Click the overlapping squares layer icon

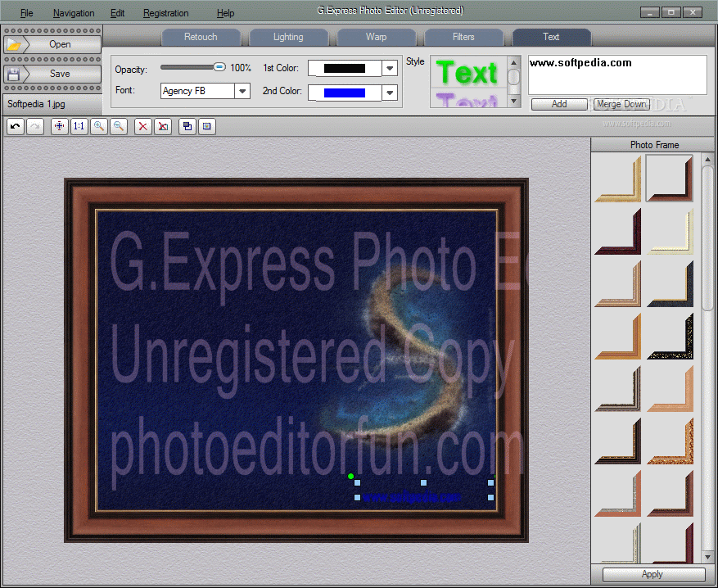pyautogui.click(x=187, y=126)
